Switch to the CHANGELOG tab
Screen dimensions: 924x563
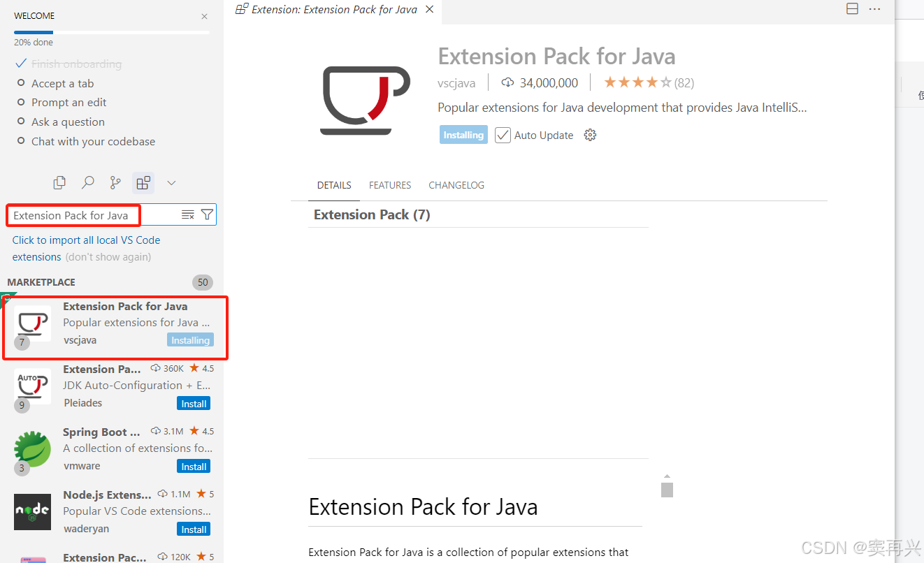click(456, 185)
